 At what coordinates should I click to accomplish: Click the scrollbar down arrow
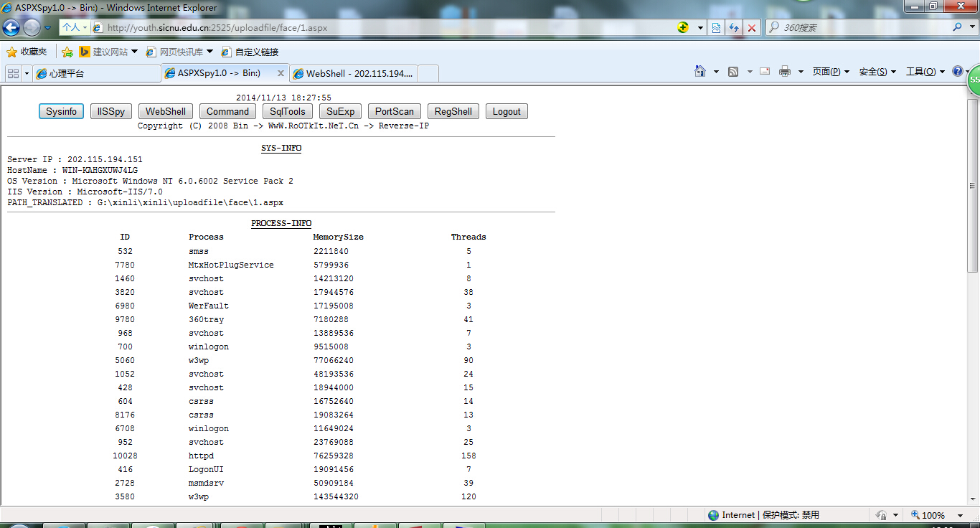973,500
